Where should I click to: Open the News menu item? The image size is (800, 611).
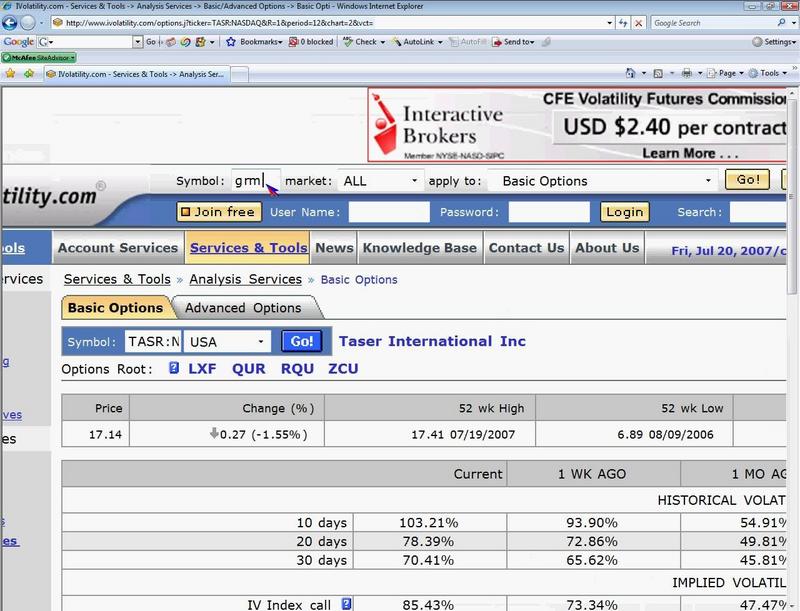pos(334,248)
